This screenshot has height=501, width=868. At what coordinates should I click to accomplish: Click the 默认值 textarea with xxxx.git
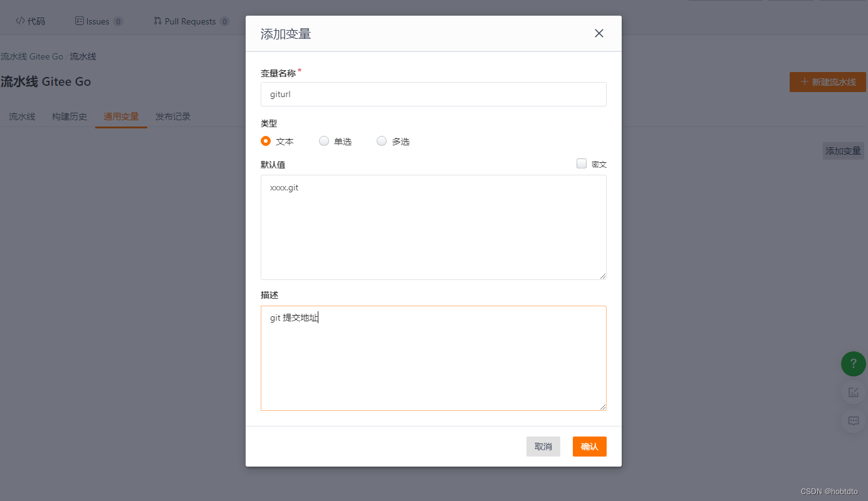tap(434, 227)
